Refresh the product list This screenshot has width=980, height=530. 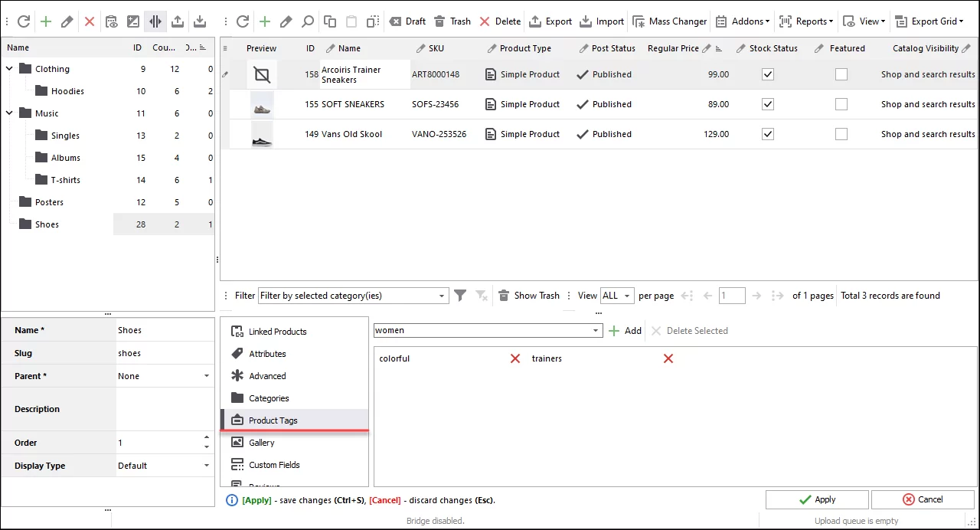[x=243, y=21]
